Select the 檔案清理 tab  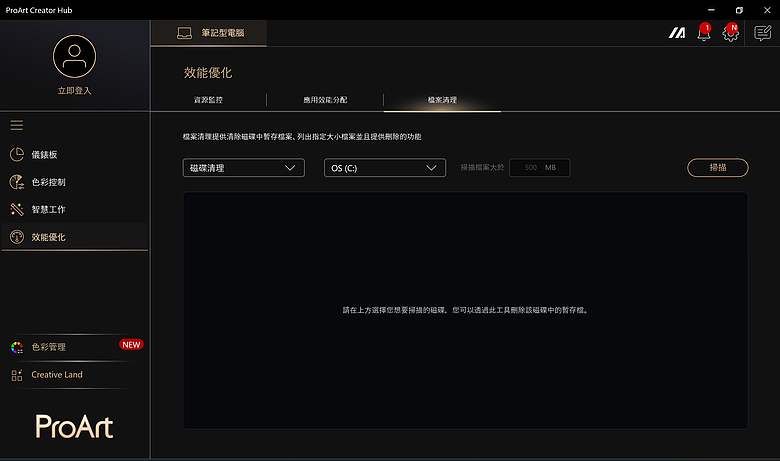click(x=442, y=100)
